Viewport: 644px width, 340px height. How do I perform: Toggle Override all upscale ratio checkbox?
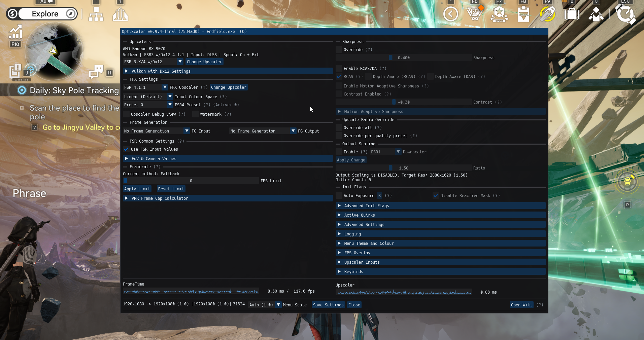(339, 127)
